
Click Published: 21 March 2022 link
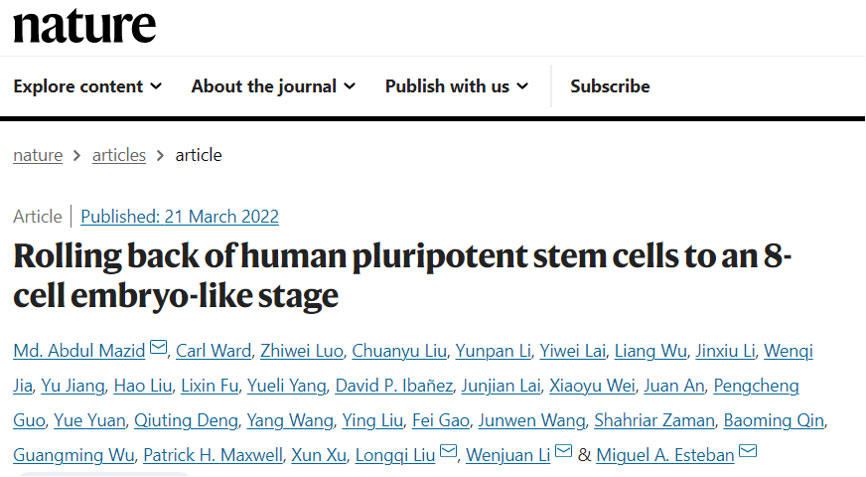coord(180,217)
